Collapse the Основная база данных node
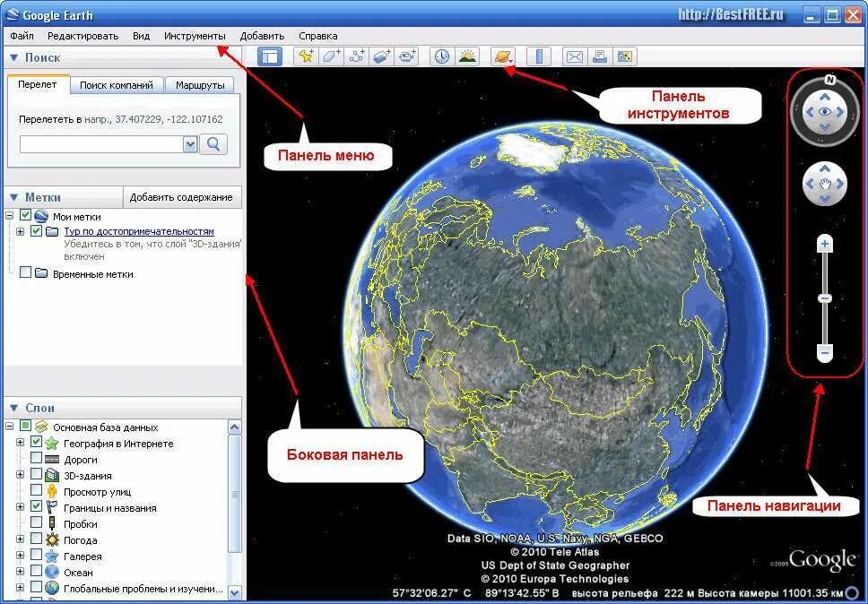Image resolution: width=868 pixels, height=604 pixels. click(x=9, y=427)
